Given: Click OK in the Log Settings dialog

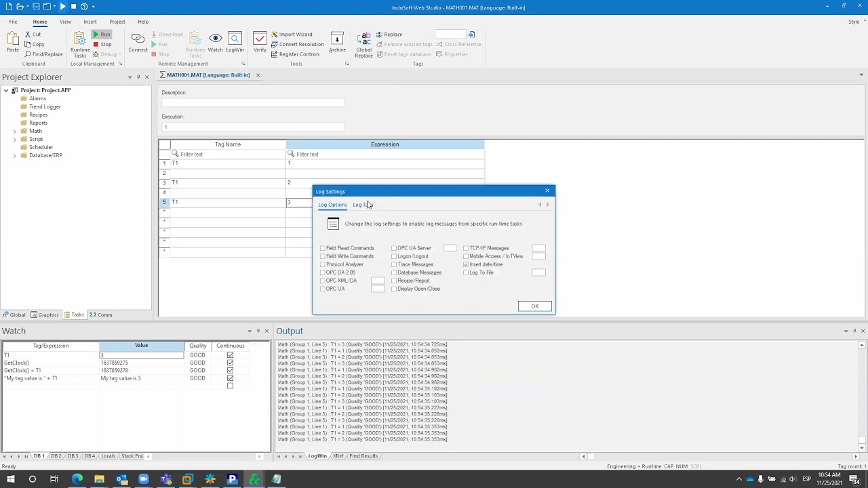Looking at the screenshot, I should [x=535, y=306].
